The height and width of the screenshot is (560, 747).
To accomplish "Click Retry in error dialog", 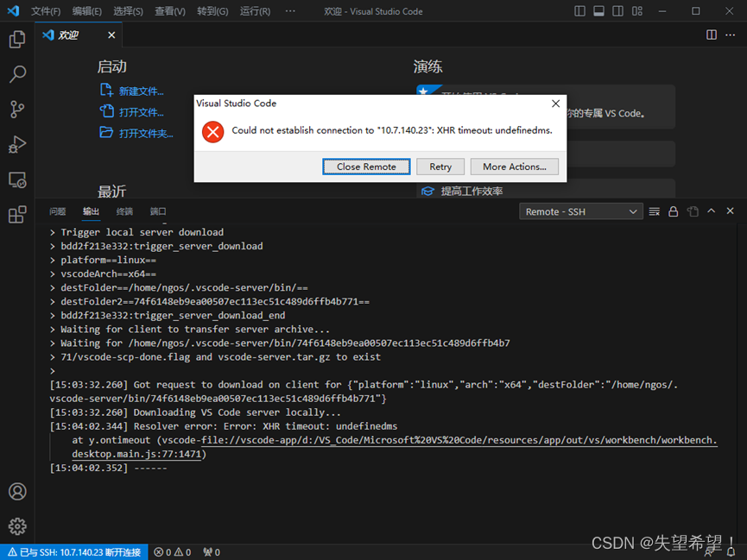I will coord(440,167).
